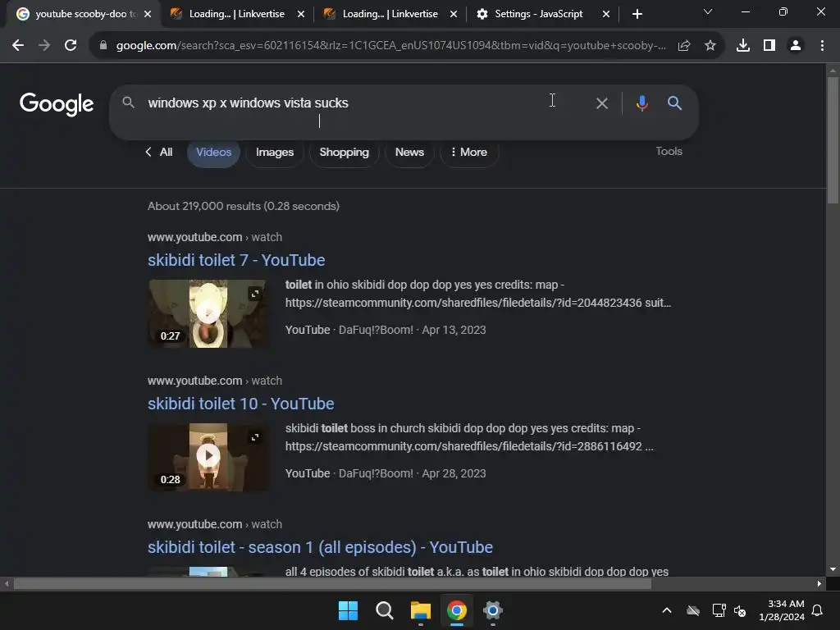Select the Videos filter

(x=213, y=152)
